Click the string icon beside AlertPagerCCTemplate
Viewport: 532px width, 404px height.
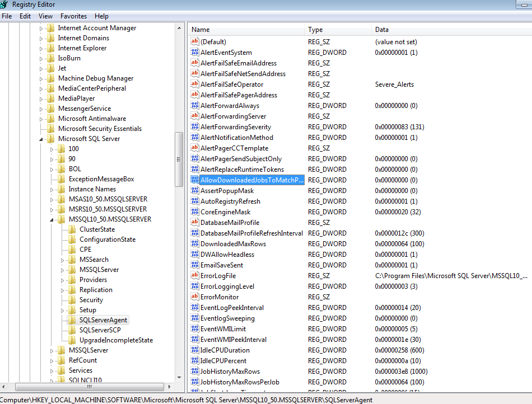coord(195,148)
